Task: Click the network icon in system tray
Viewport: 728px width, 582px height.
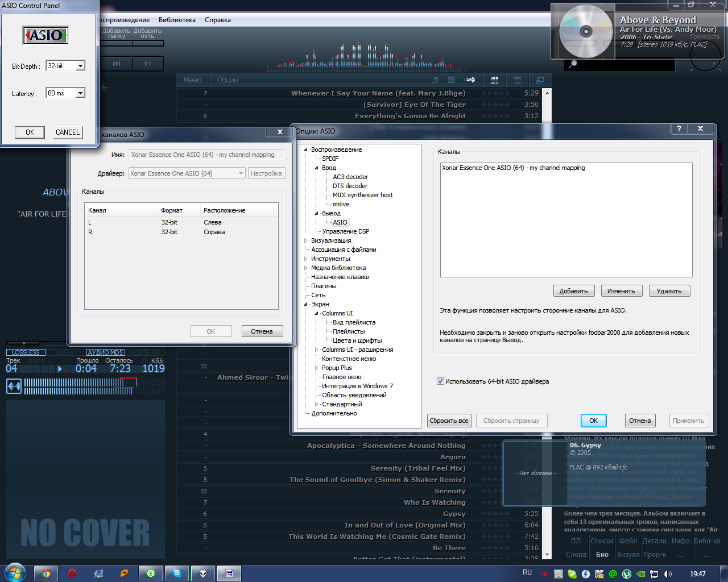Action: click(x=654, y=574)
